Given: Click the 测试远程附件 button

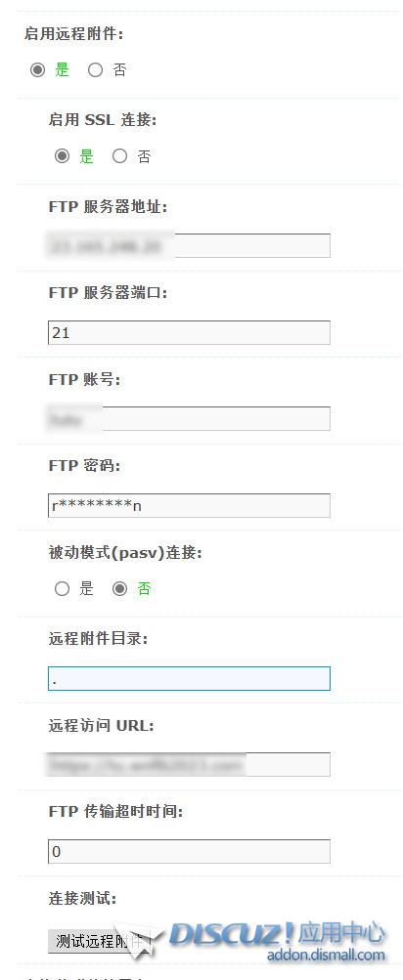Looking at the screenshot, I should click(99, 941).
